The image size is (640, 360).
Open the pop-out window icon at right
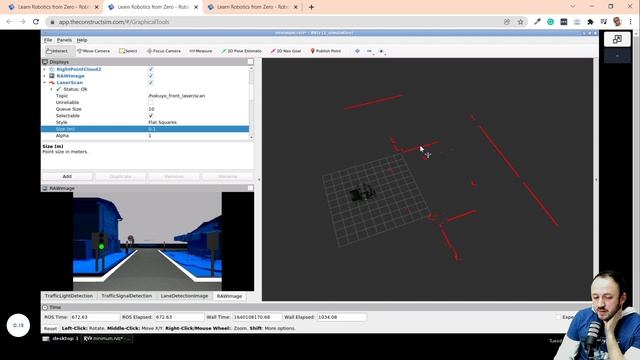point(617,39)
